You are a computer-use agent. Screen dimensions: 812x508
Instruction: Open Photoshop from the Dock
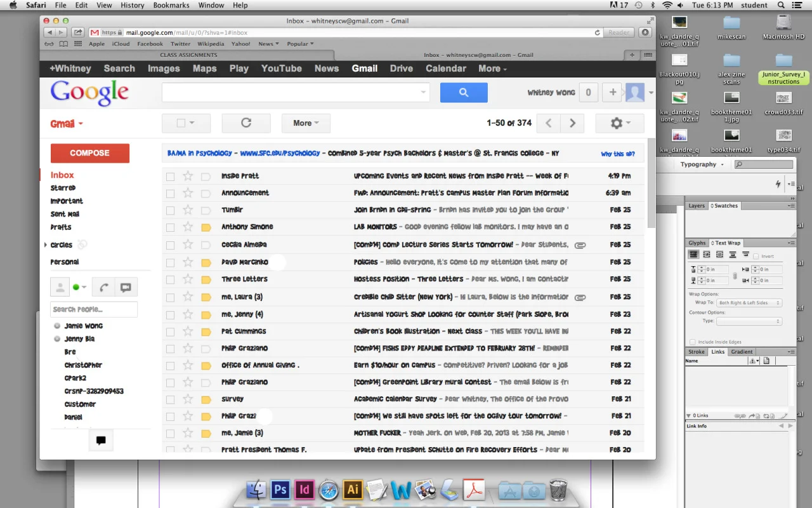pos(280,490)
